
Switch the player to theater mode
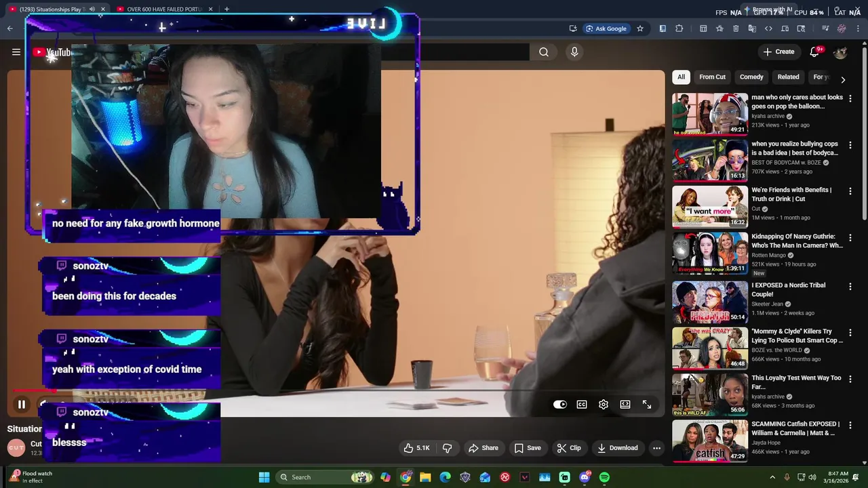[625, 405]
